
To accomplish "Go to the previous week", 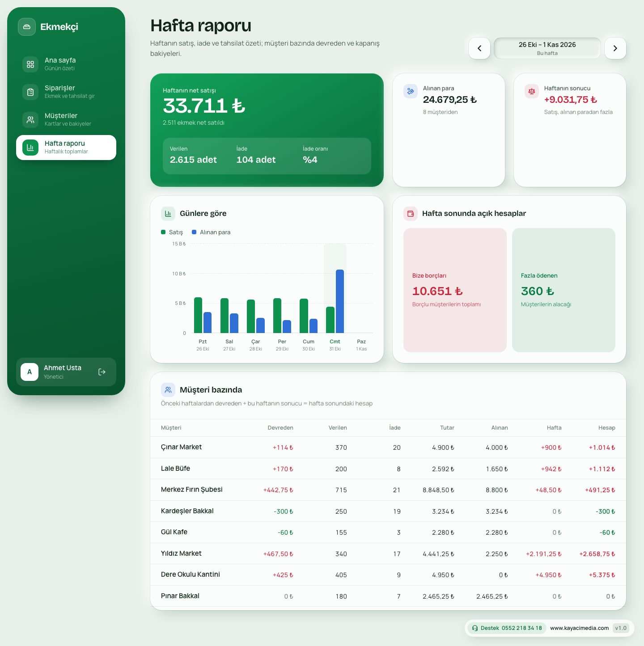I will [x=479, y=48].
